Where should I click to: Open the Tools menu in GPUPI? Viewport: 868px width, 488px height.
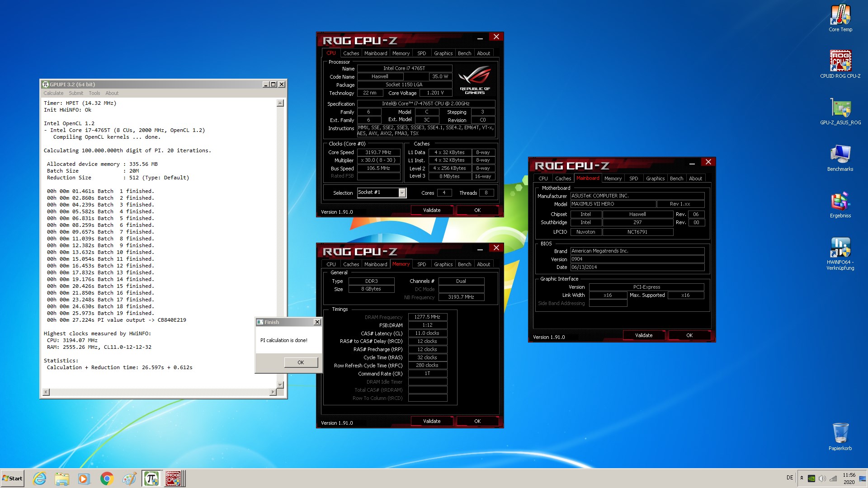(x=94, y=93)
